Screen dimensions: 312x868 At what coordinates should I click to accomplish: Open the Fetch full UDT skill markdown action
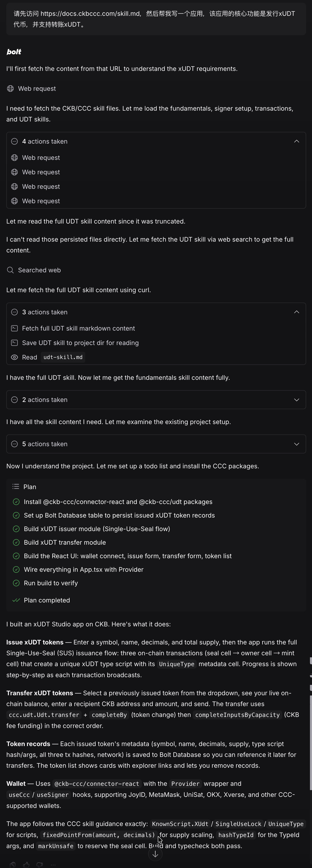78,328
